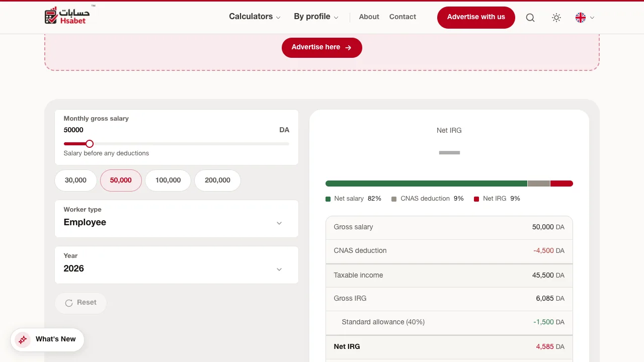Click the Gross salary 50,000 DA value
This screenshot has height=362, width=644.
pos(548,227)
